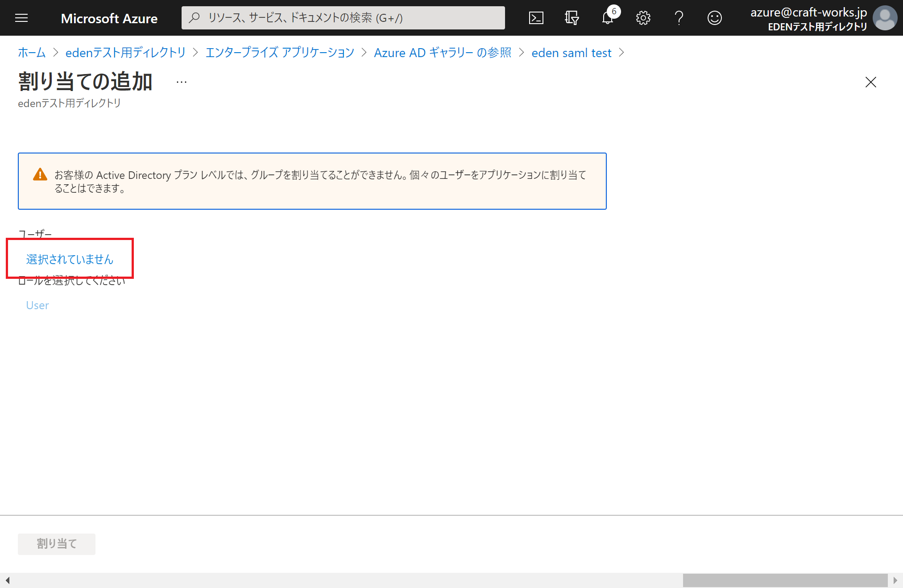Screen dimensions: 903x588
Task: Click the orange warning triangle icon
Action: click(x=40, y=174)
